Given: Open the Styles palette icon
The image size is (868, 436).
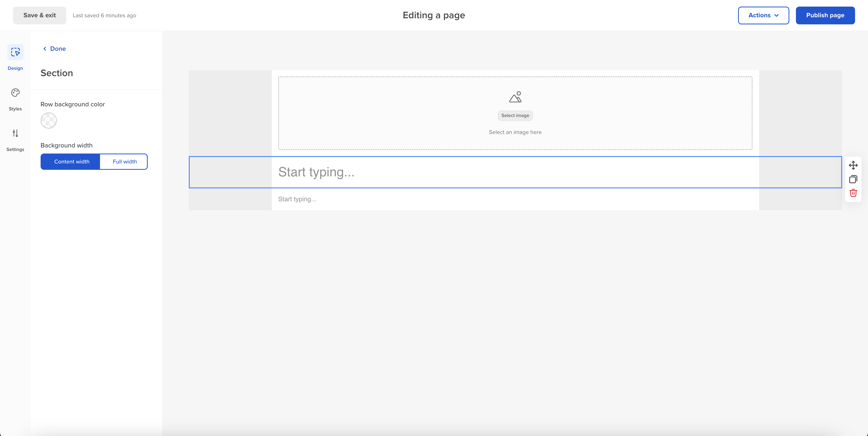Looking at the screenshot, I should click(15, 93).
